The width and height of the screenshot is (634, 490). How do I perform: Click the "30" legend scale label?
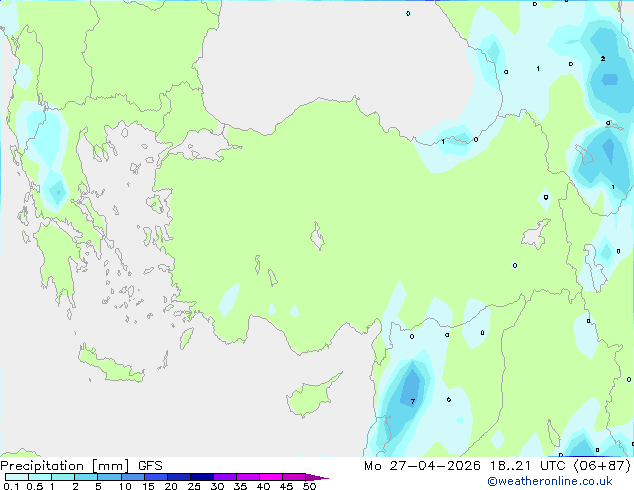[x=217, y=486]
